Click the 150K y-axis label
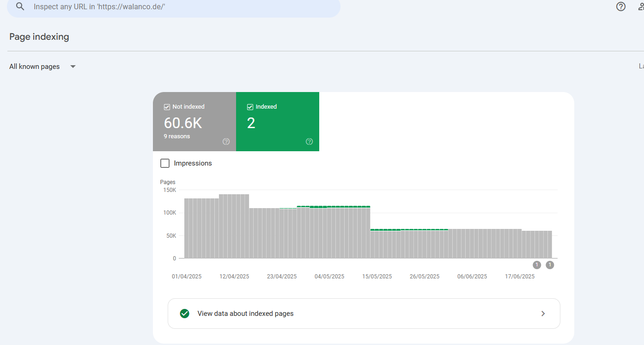Image resolution: width=644 pixels, height=345 pixels. [x=170, y=190]
